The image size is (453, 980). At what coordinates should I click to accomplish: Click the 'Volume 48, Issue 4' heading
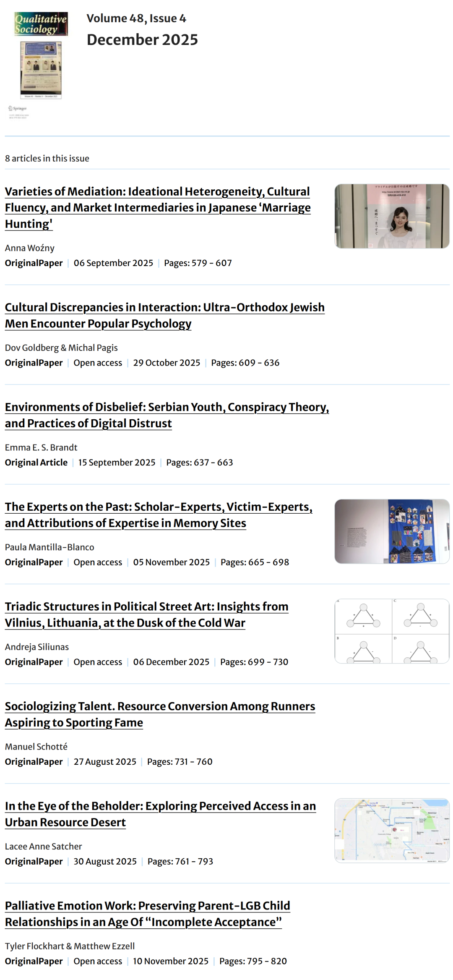[136, 18]
